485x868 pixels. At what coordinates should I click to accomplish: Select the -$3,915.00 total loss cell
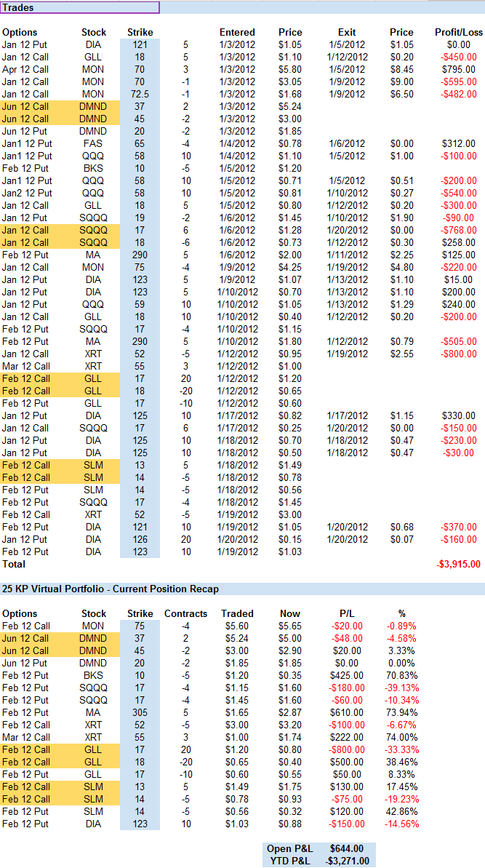point(458,564)
